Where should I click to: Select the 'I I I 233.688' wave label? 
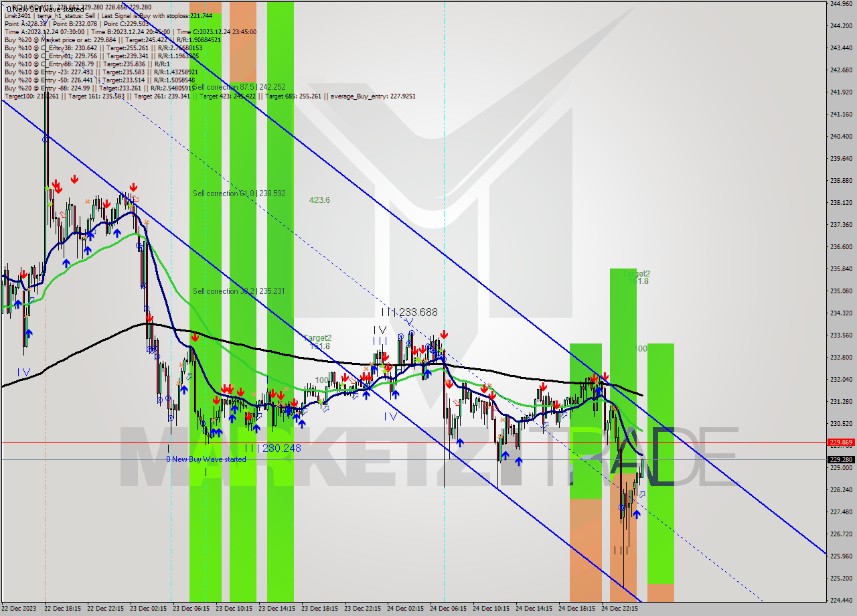[x=410, y=312]
